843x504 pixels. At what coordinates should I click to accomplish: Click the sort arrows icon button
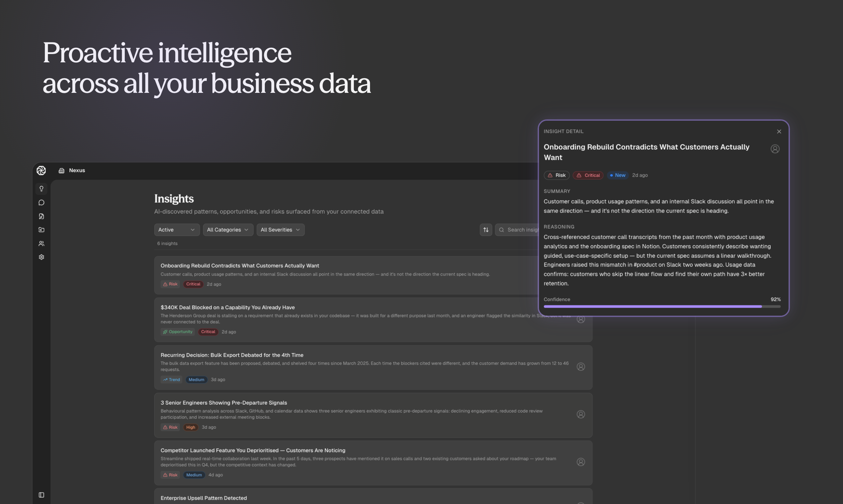pos(486,230)
